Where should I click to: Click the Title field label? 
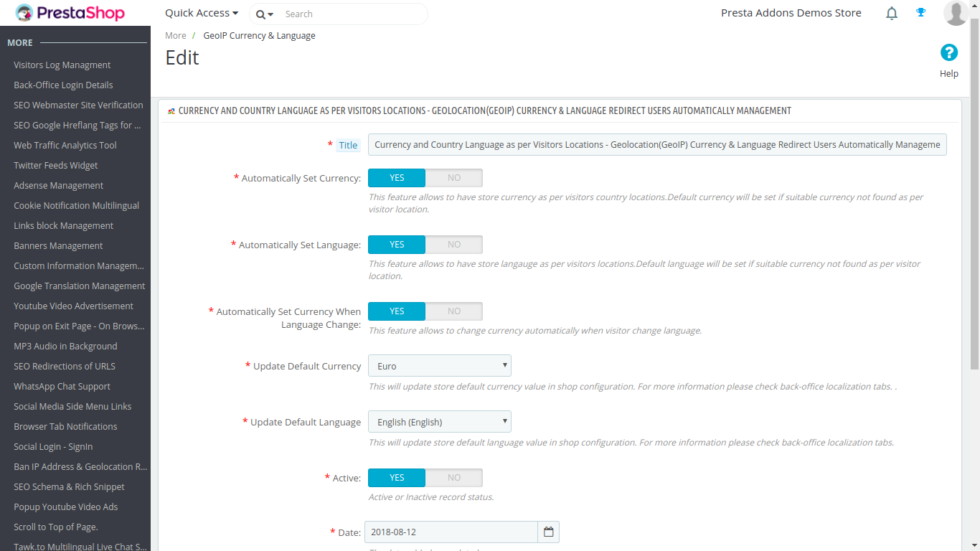(x=348, y=145)
